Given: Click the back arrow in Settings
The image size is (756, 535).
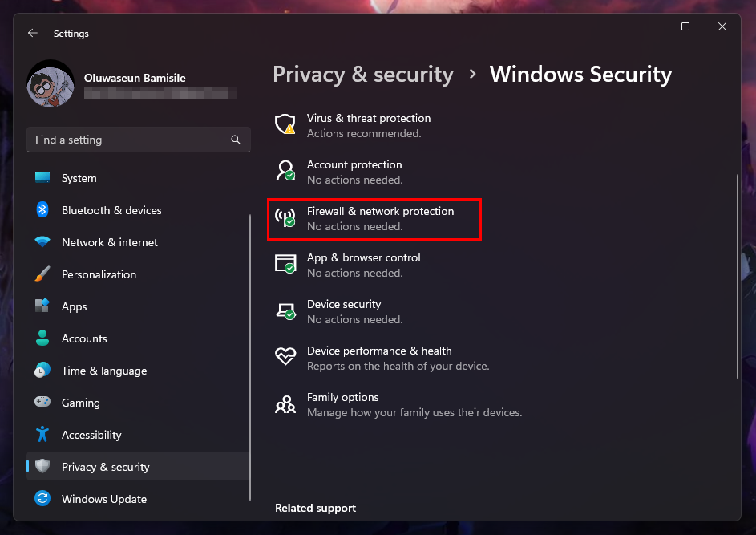Looking at the screenshot, I should pos(33,33).
